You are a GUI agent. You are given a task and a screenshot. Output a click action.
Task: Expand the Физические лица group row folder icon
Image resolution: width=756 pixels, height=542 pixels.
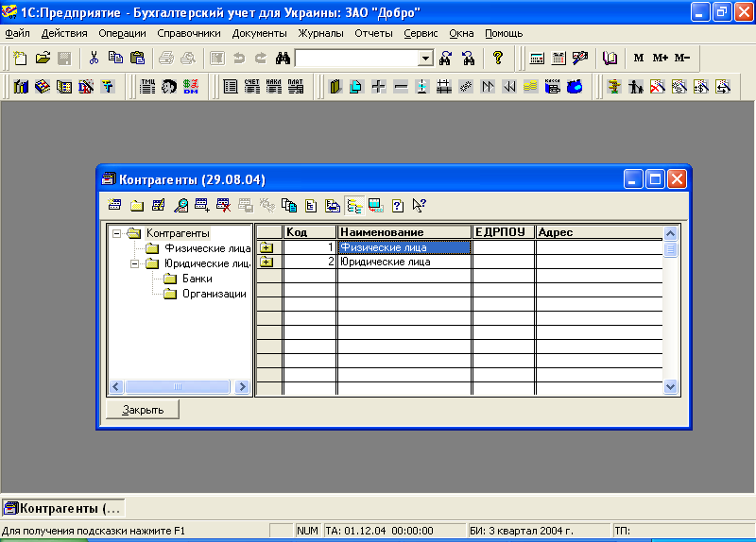pos(266,247)
